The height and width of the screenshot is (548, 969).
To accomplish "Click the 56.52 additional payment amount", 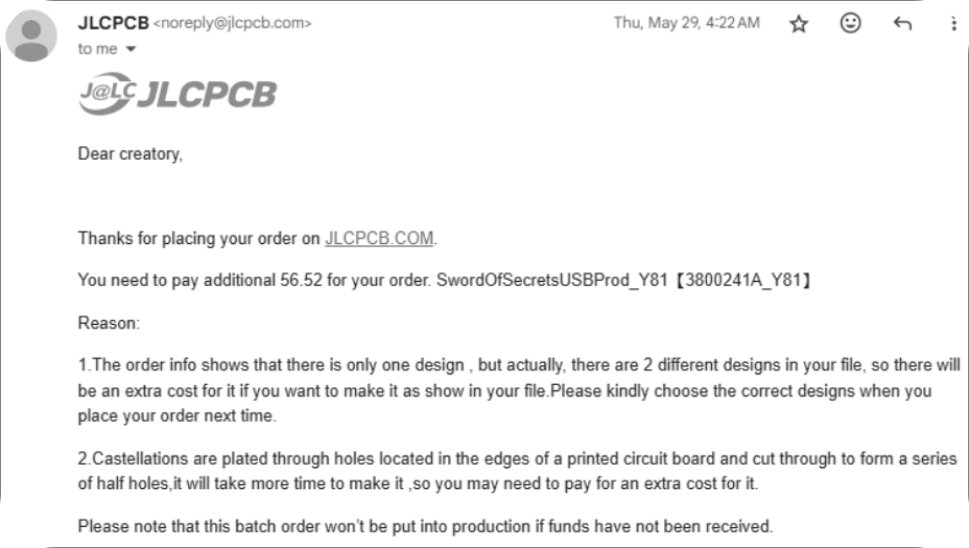I will click(299, 281).
